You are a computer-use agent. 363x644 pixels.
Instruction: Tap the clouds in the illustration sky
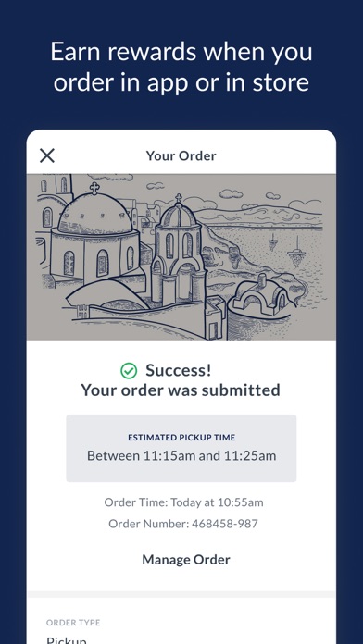click(x=231, y=193)
